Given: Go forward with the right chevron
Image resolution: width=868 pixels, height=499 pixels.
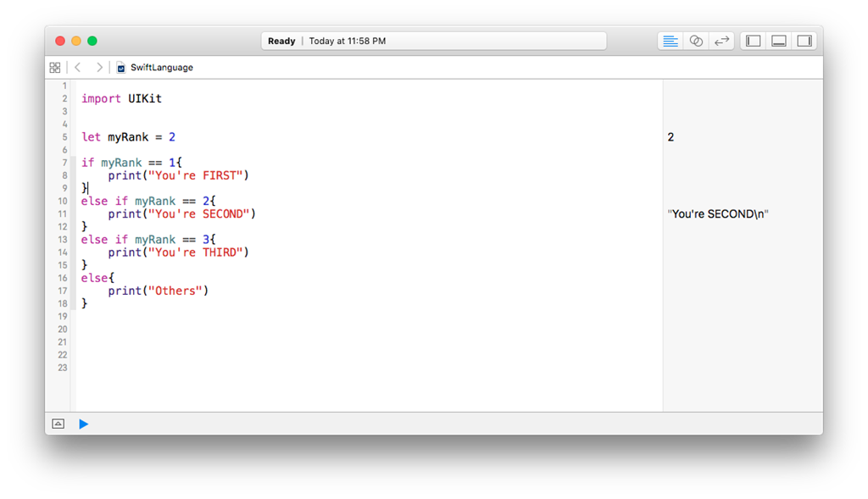Looking at the screenshot, I should click(99, 67).
